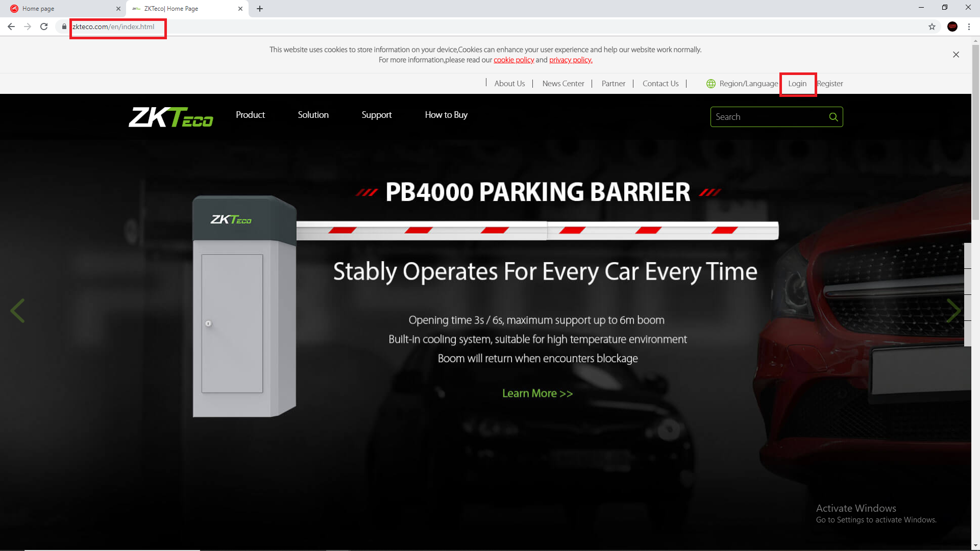The height and width of the screenshot is (551, 980).
Task: Bookmark this page with star icon
Action: pos(932,27)
